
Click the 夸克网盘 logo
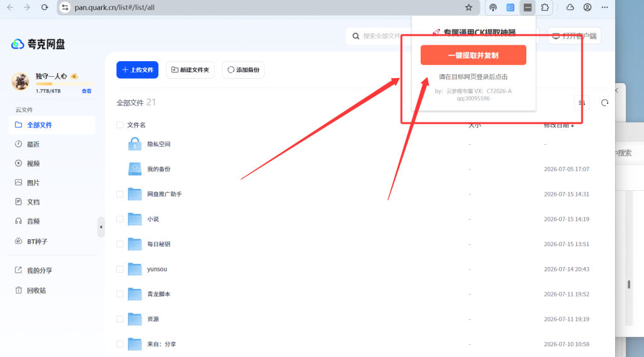[38, 44]
